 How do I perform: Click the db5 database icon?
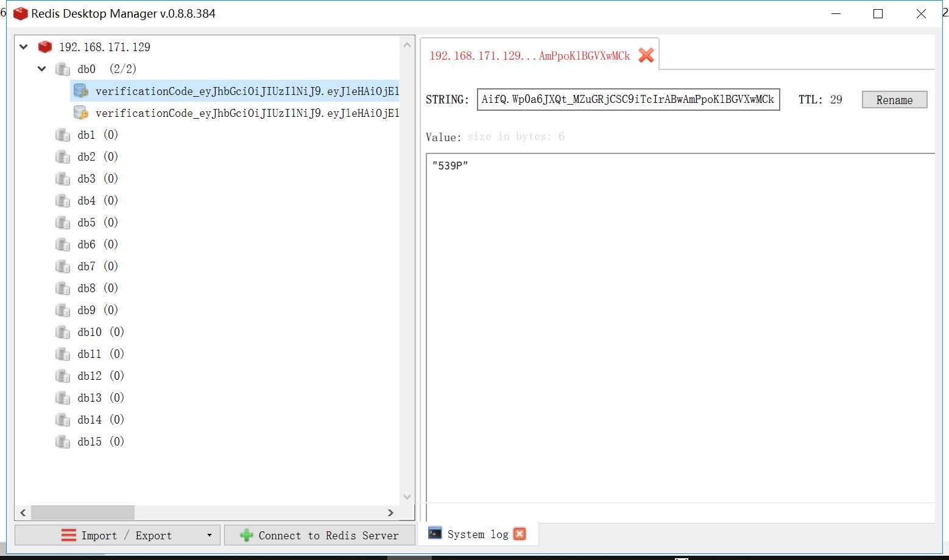[x=63, y=222]
